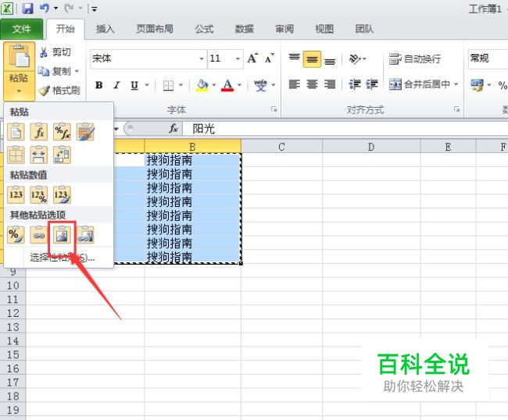Click the Save icon in quick access toolbar
The image size is (508, 420).
coord(28,8)
